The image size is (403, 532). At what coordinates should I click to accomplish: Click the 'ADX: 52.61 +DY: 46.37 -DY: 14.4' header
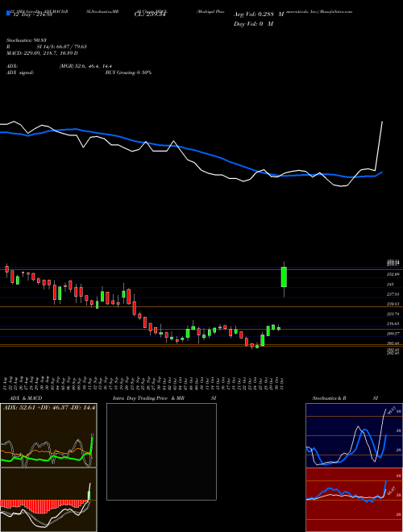pos(49,407)
